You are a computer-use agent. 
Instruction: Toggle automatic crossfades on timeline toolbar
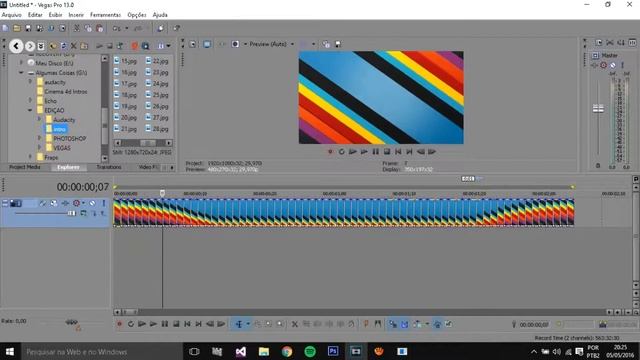[x=404, y=324]
